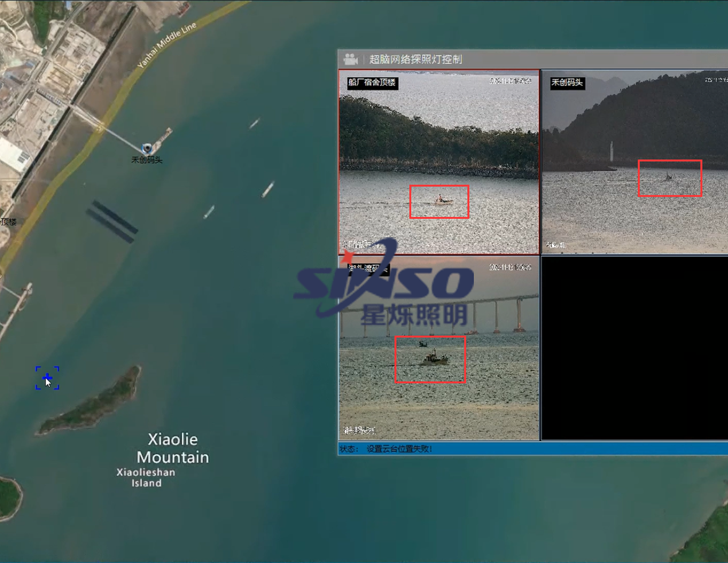Click the Xiaolie Mountain map label
Viewport: 728px width, 563px height.
tap(173, 448)
